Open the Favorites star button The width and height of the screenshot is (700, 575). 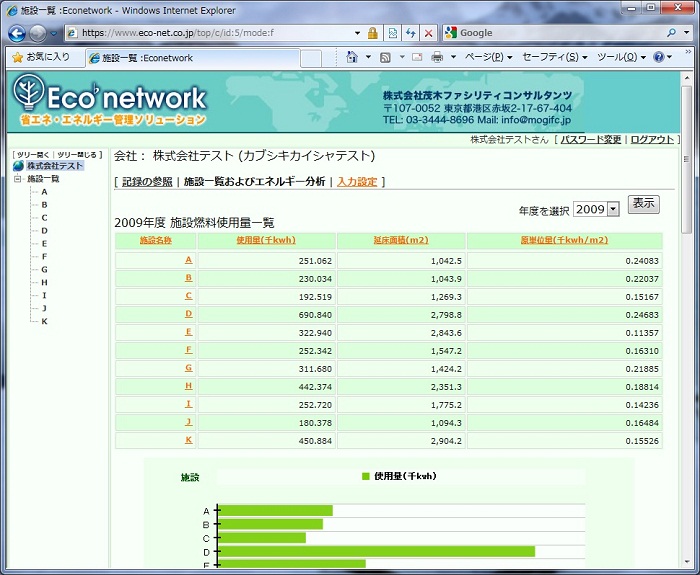coord(41,57)
